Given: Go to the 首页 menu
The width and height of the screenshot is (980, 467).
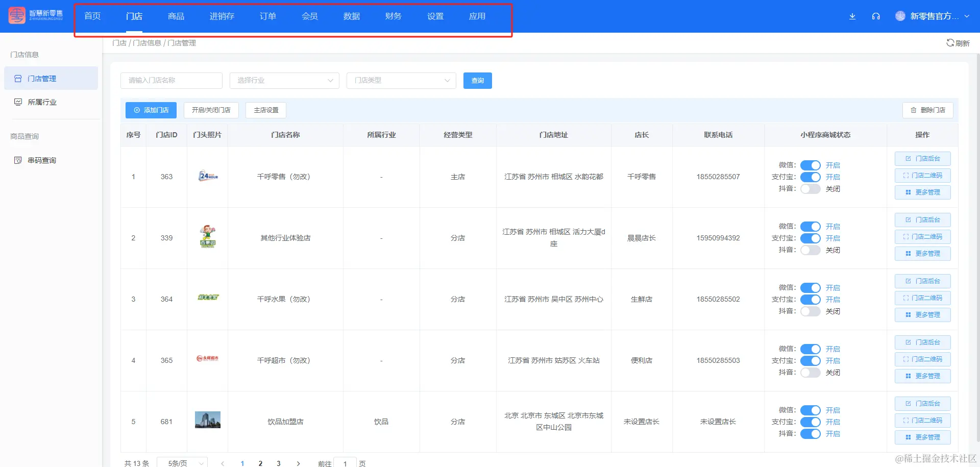Looking at the screenshot, I should (92, 16).
